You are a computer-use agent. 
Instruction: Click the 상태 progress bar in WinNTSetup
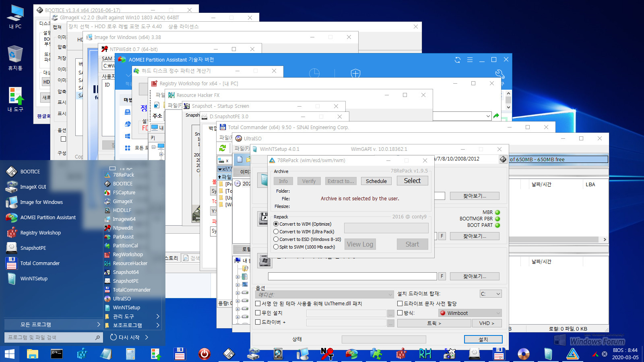pos(384,339)
